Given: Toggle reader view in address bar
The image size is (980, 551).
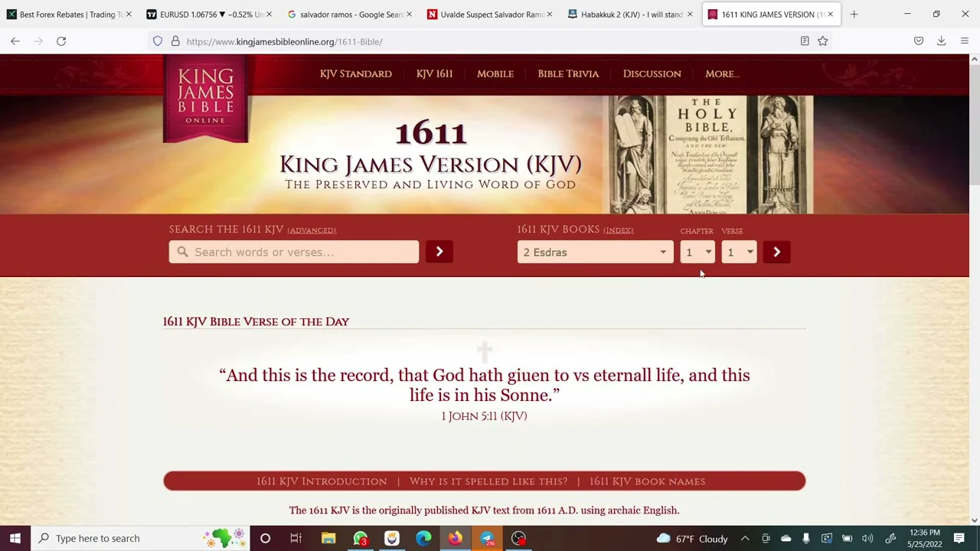Looking at the screenshot, I should [x=805, y=41].
